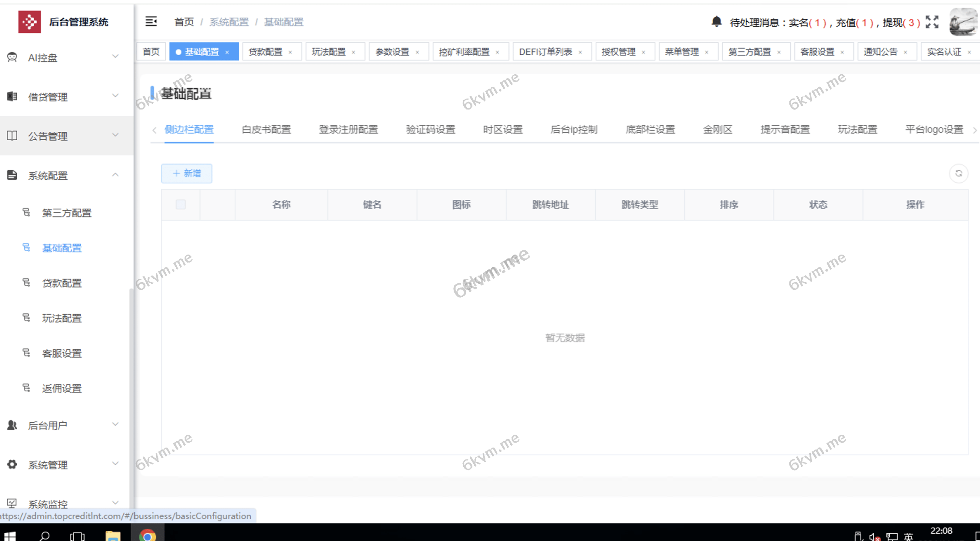Image resolution: width=980 pixels, height=541 pixels.
Task: Click the AI控盘 sidebar icon
Action: [x=12, y=57]
